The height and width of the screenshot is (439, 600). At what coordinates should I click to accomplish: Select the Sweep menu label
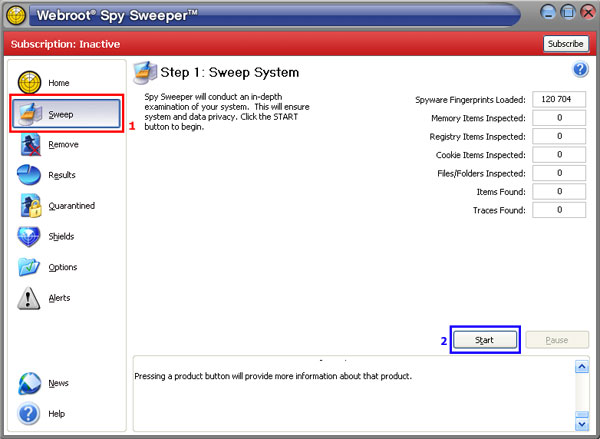pos(61,114)
